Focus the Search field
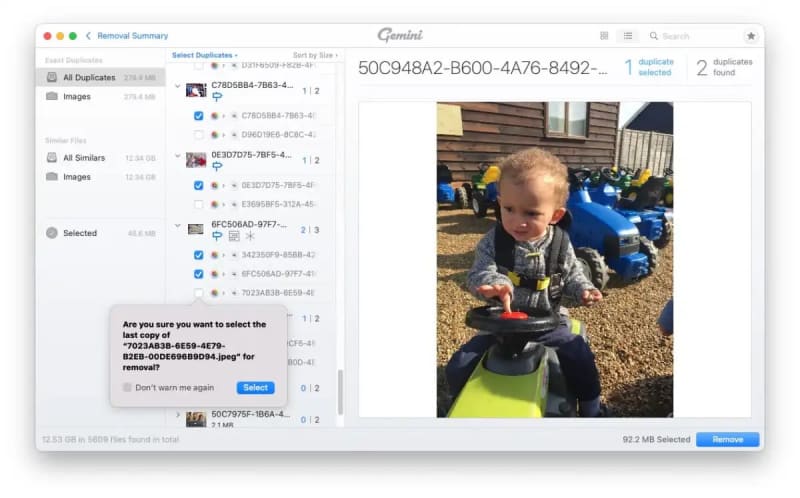The height and width of the screenshot is (498, 800). tap(694, 36)
